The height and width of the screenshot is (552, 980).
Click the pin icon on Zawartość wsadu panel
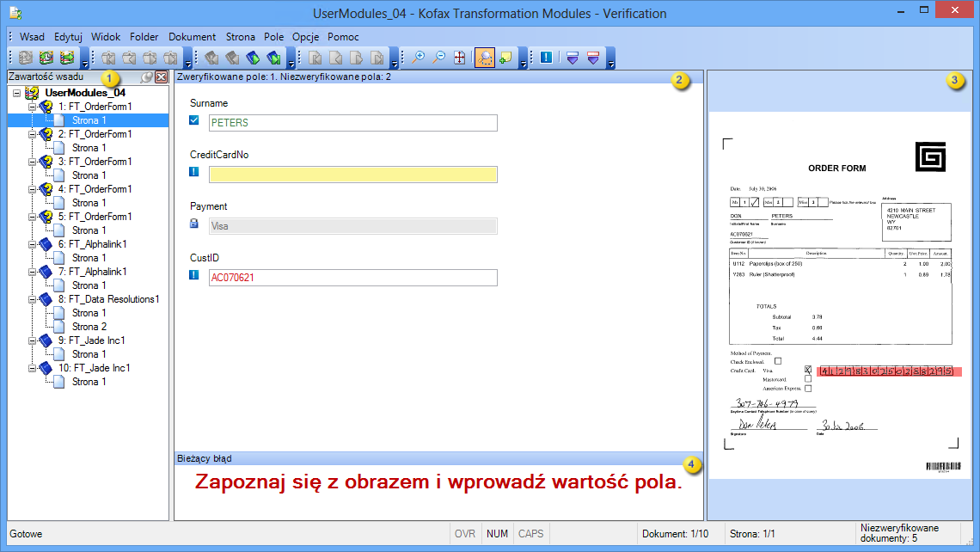[x=146, y=77]
